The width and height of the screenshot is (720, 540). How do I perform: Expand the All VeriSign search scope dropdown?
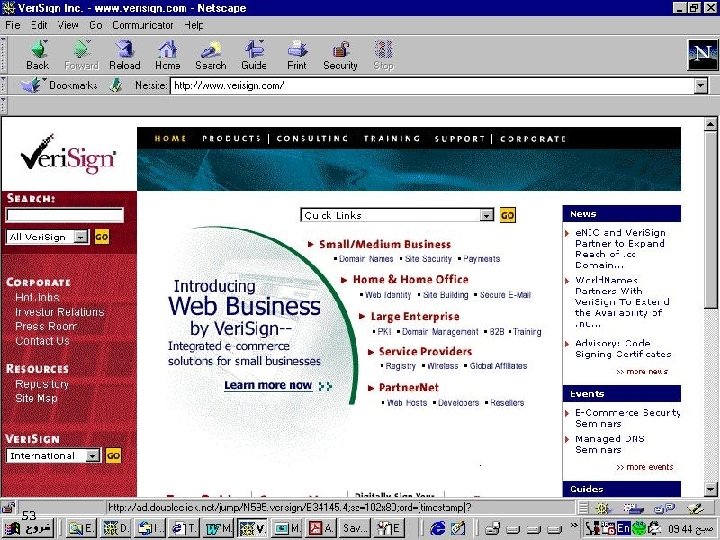(81, 237)
